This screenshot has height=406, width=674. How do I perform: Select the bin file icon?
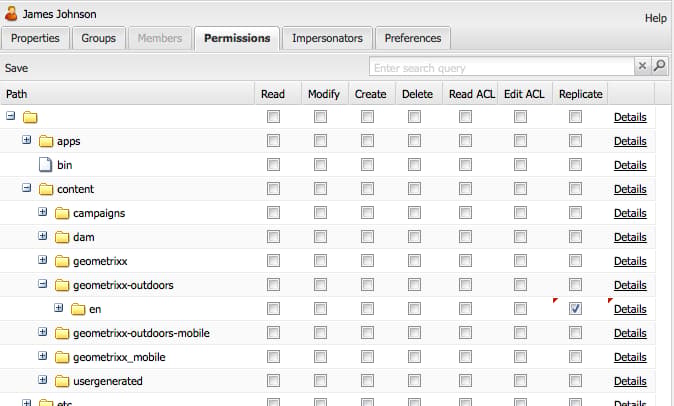pyautogui.click(x=46, y=165)
